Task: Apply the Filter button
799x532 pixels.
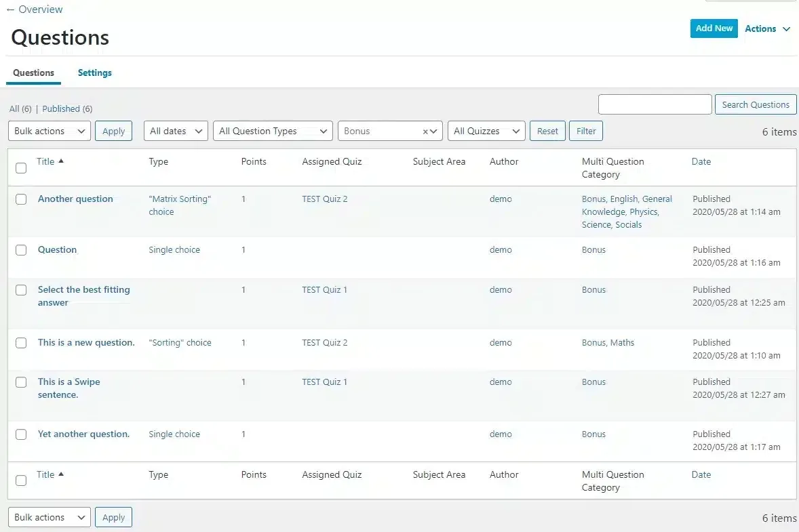Action: point(585,131)
